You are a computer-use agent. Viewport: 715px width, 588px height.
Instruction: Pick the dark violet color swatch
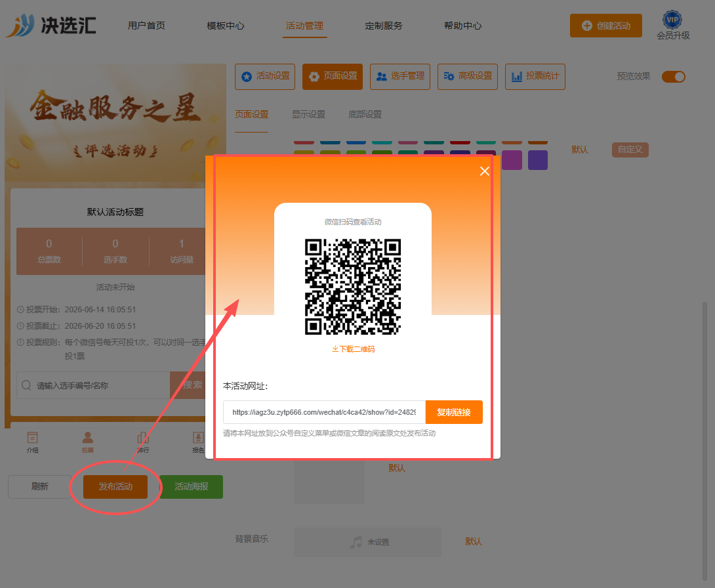538,160
